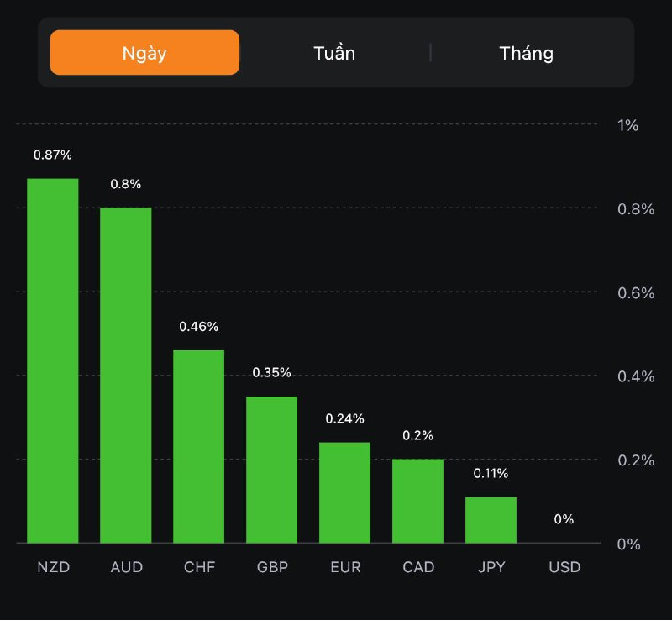Image resolution: width=672 pixels, height=620 pixels.
Task: Click the NZD currency label
Action: point(53,567)
